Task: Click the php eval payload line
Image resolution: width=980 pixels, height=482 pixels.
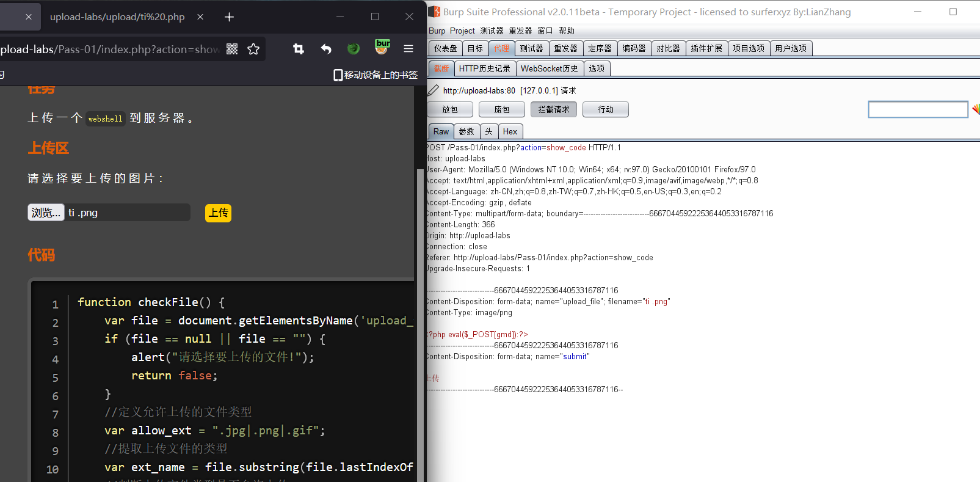Action: click(x=477, y=335)
